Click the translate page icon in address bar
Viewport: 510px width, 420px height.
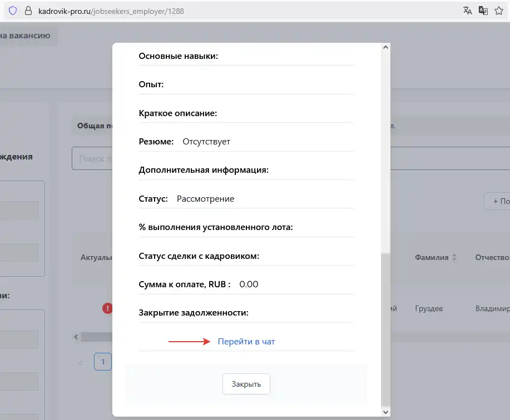(x=467, y=11)
